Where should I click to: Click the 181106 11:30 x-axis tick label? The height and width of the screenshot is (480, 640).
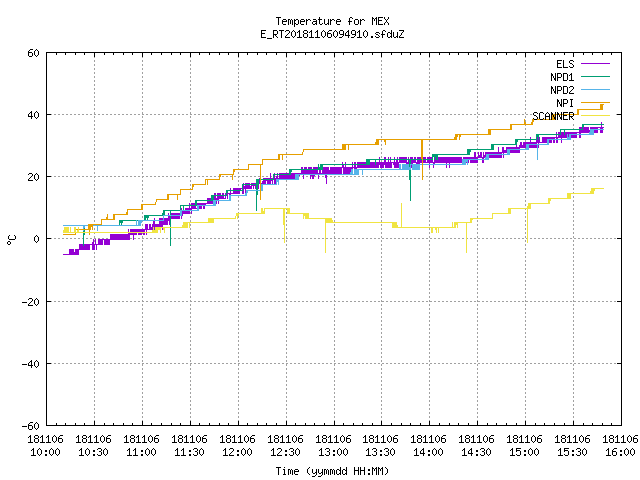(x=189, y=446)
